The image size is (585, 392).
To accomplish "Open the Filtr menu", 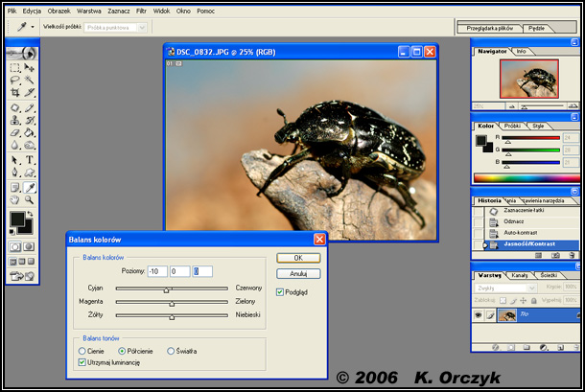I will pos(143,10).
